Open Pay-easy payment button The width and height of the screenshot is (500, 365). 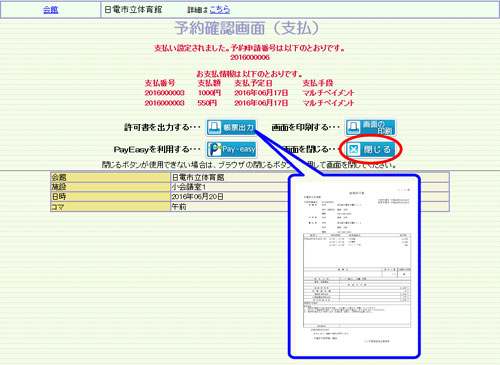(x=231, y=149)
